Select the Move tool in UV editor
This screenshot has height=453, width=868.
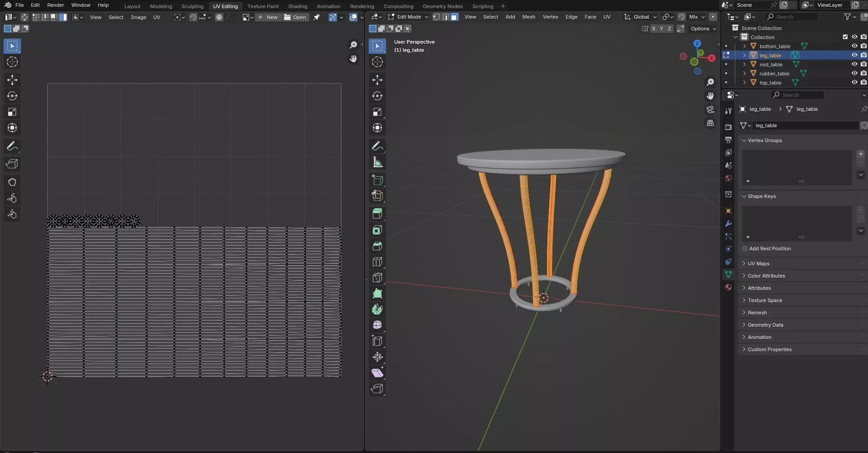(x=12, y=80)
